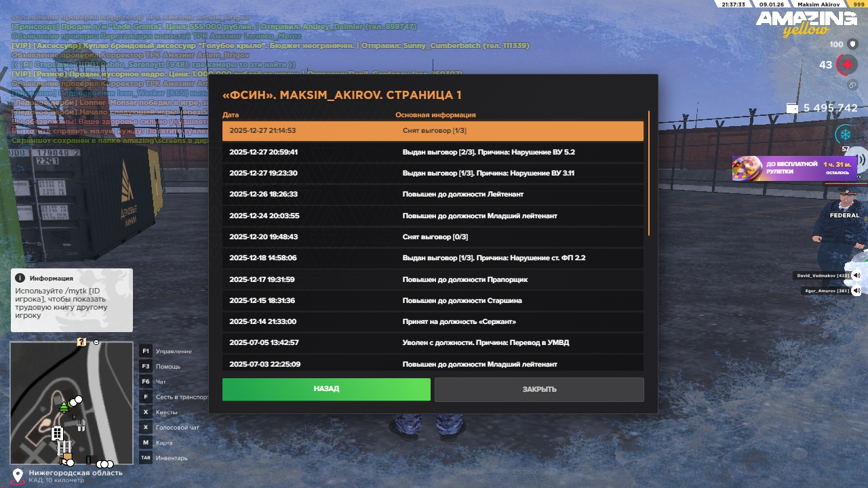Click the green НАЗАД button
Viewport: 868px width, 488px height.
(326, 389)
